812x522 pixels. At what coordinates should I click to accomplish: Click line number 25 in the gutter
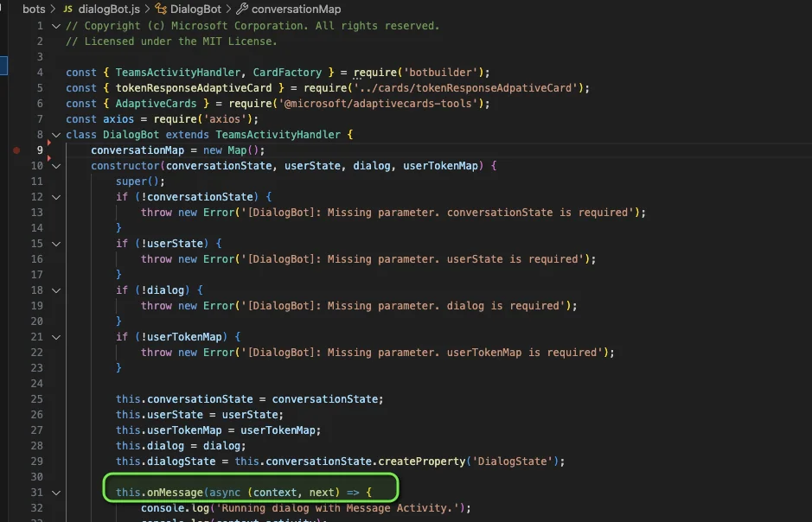[x=37, y=399]
